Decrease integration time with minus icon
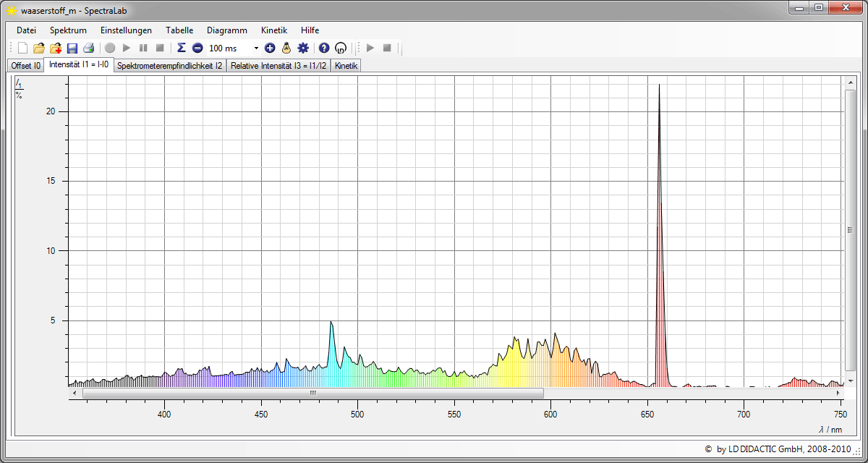The width and height of the screenshot is (868, 463). tap(197, 48)
